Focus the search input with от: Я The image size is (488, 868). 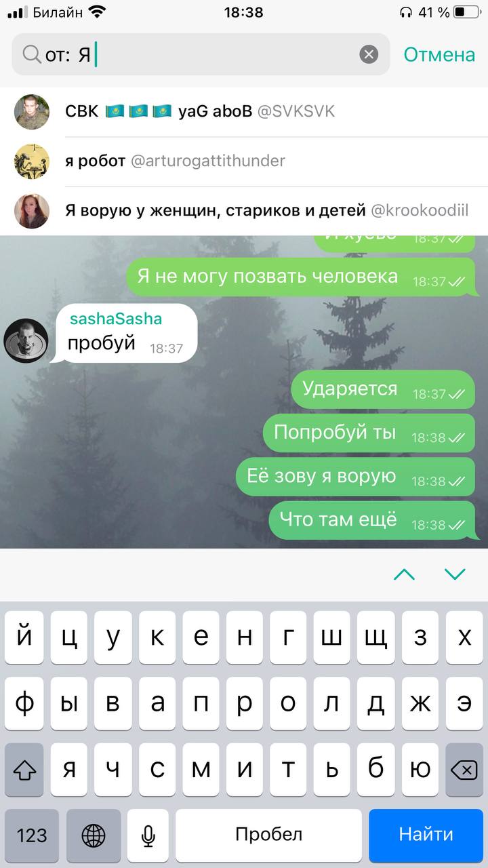pyautogui.click(x=201, y=54)
